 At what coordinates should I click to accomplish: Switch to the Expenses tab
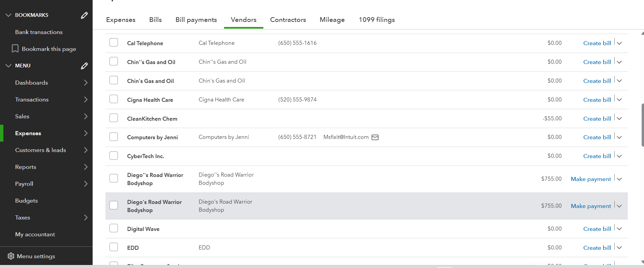pos(121,20)
